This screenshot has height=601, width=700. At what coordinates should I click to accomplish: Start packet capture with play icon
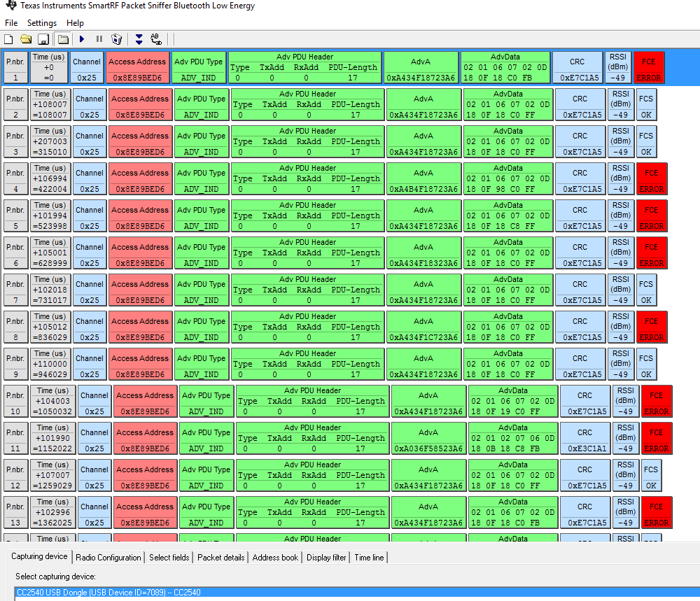click(x=82, y=39)
